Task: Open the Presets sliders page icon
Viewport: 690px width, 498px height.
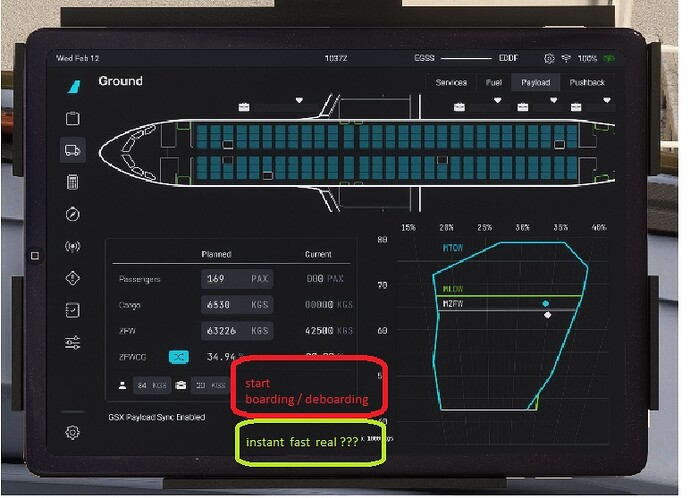Action: (x=73, y=342)
